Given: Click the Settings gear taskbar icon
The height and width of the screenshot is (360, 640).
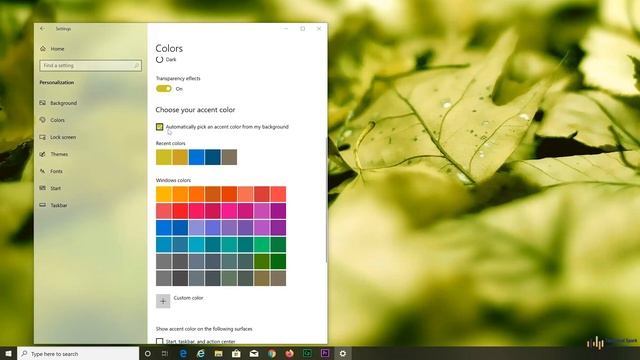Looking at the screenshot, I should pyautogui.click(x=343, y=353).
